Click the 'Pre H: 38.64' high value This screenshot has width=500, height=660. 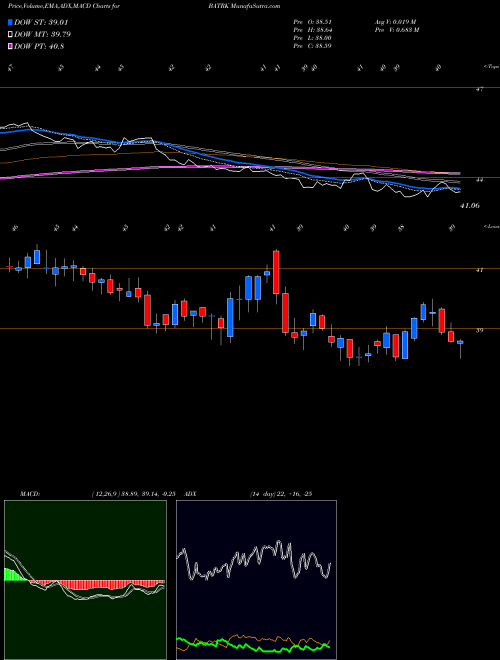pyautogui.click(x=313, y=30)
